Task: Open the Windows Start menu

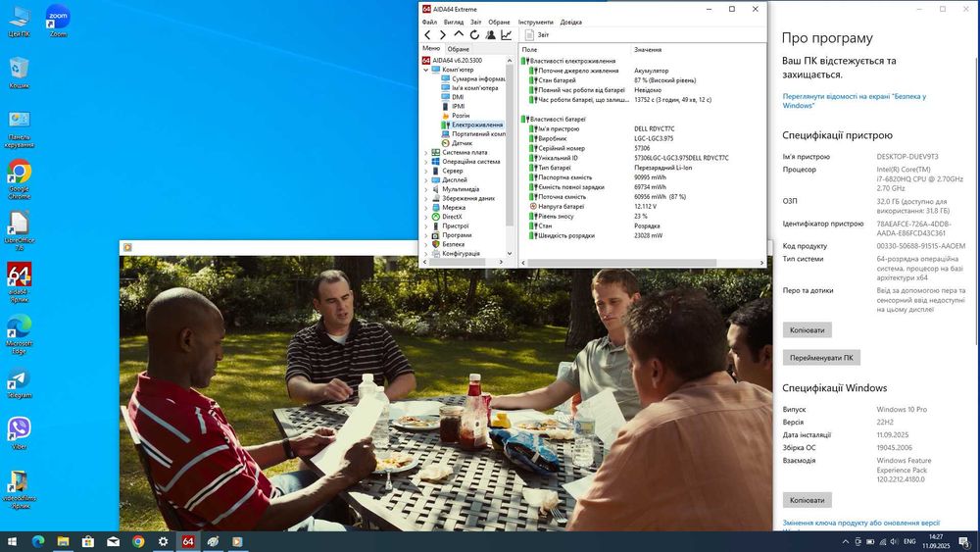Action: click(x=13, y=541)
